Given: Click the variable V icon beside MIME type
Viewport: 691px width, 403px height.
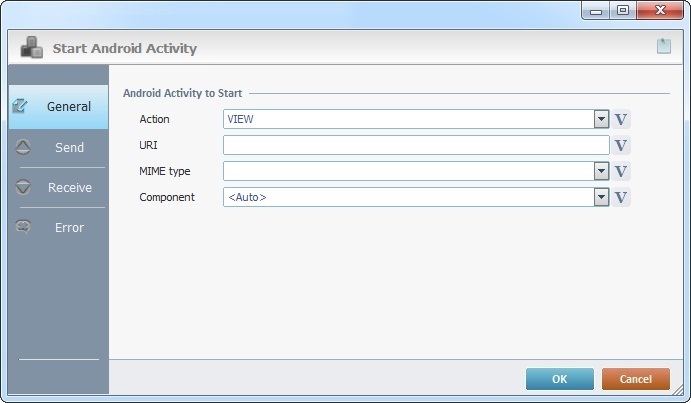Looking at the screenshot, I should [x=621, y=171].
